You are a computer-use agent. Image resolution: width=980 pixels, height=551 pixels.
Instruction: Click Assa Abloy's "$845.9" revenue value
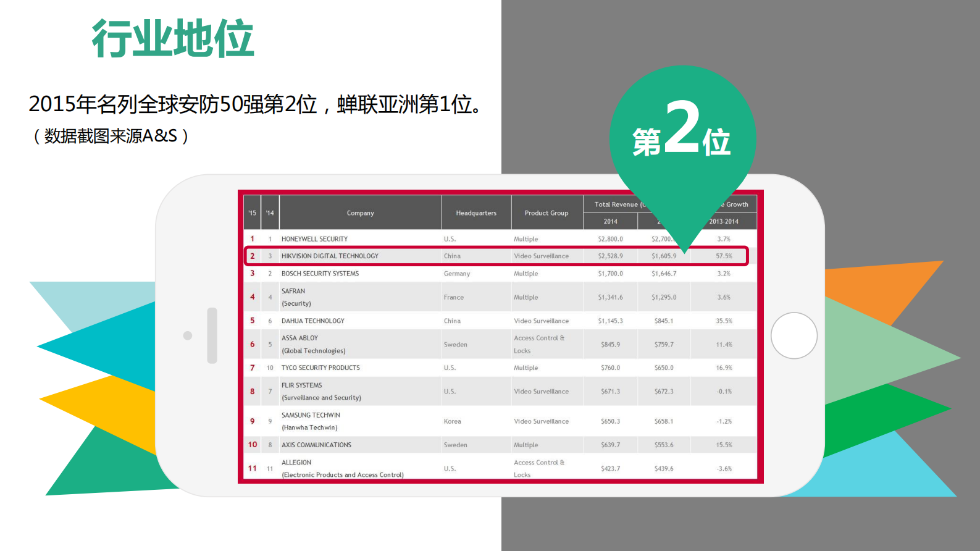611,345
